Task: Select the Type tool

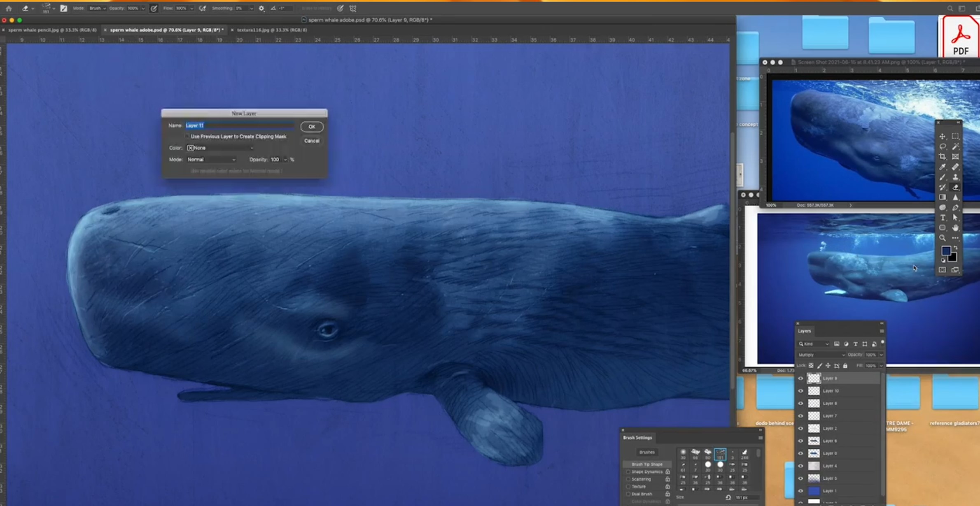Action: click(943, 218)
